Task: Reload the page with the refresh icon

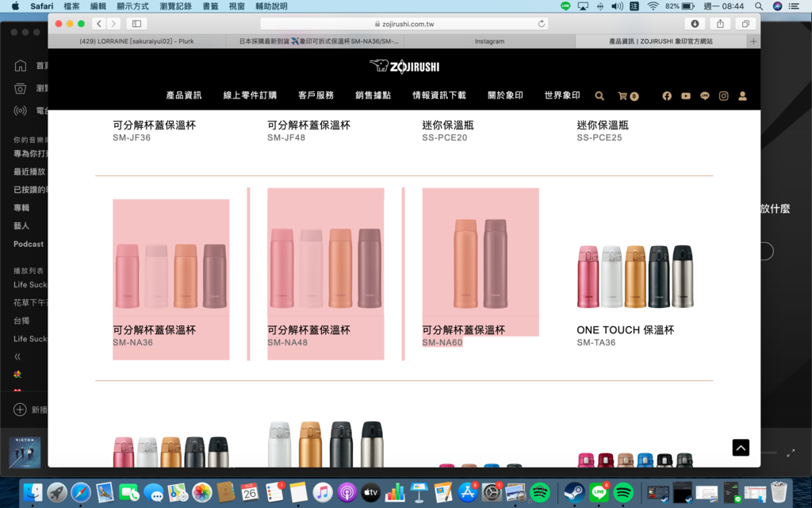Action: 541,24
